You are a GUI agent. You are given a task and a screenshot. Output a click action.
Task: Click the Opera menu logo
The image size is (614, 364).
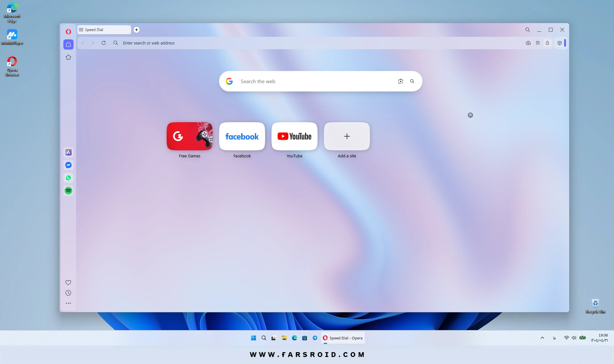coord(68,31)
